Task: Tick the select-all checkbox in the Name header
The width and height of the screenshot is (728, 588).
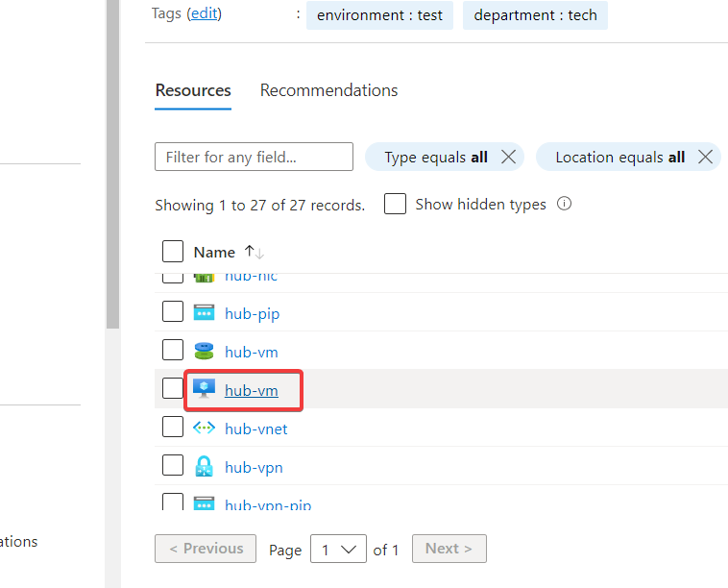Action: tap(173, 252)
